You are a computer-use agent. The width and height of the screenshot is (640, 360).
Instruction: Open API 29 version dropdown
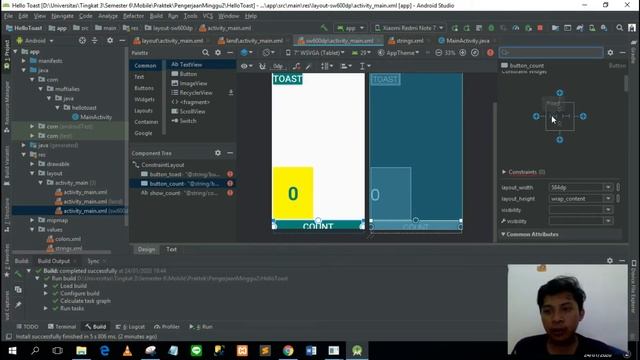tap(361, 53)
